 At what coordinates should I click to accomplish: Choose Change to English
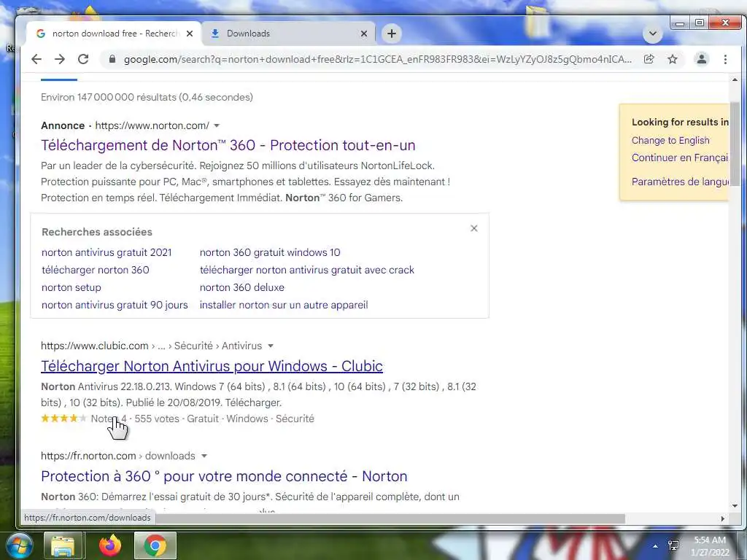670,141
